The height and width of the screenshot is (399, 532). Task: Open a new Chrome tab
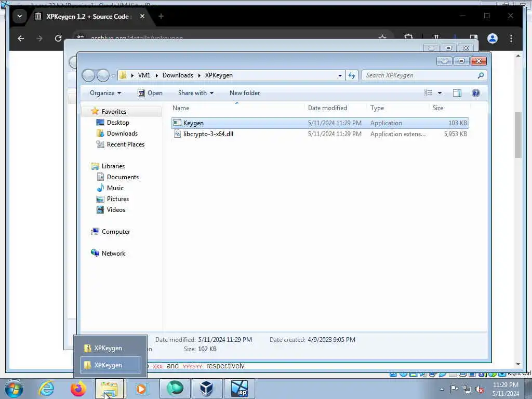click(161, 16)
